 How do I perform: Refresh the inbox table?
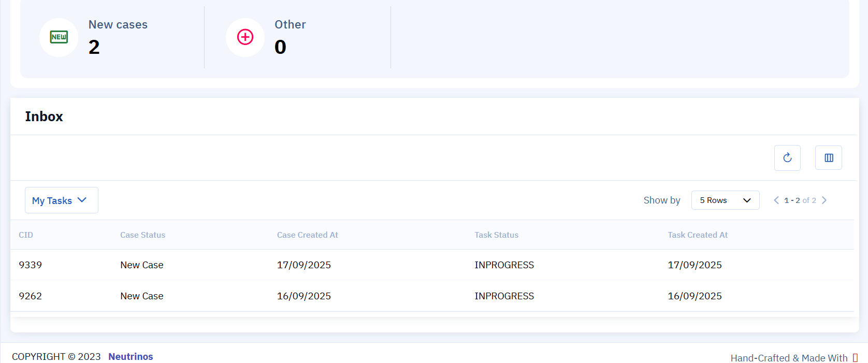click(x=787, y=158)
